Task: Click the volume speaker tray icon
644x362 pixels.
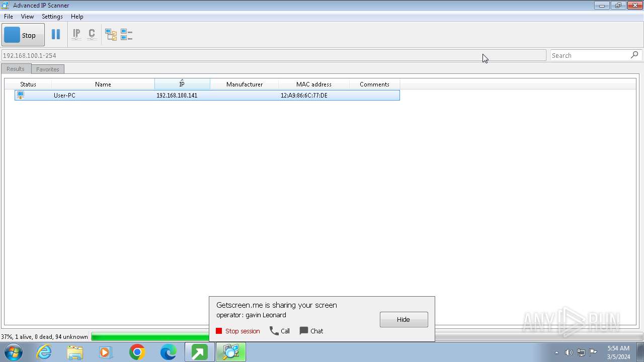Action: coord(569,352)
